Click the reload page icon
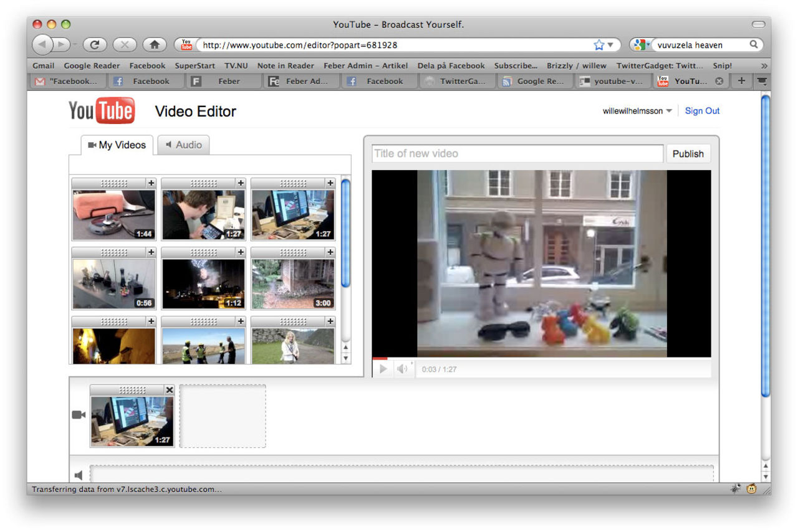Viewport: 798px width, 532px height. pyautogui.click(x=94, y=44)
